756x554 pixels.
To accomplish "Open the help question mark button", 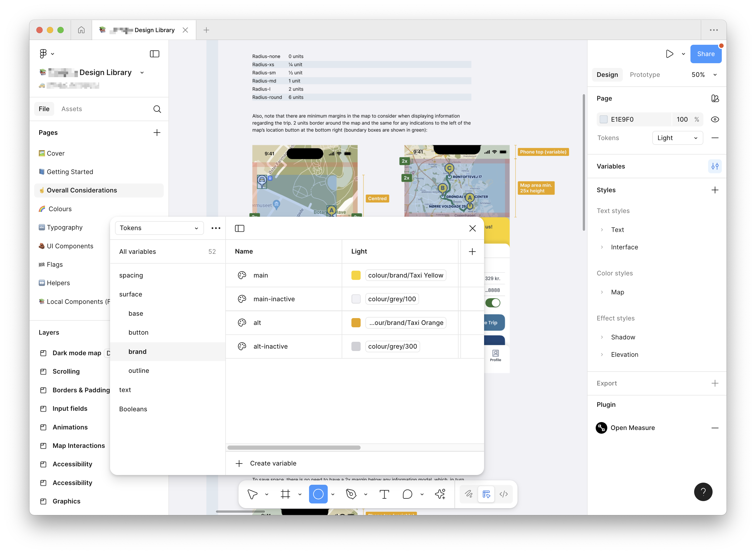I will click(x=703, y=492).
